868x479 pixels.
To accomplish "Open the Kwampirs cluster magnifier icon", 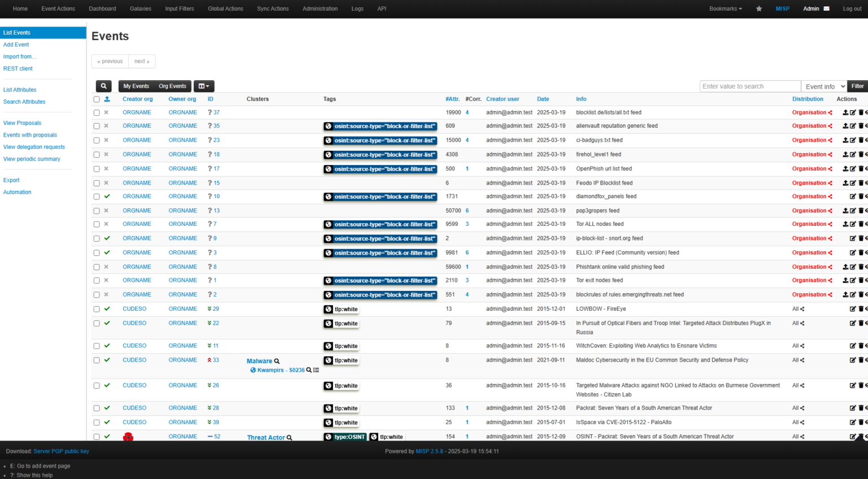I will coord(308,370).
